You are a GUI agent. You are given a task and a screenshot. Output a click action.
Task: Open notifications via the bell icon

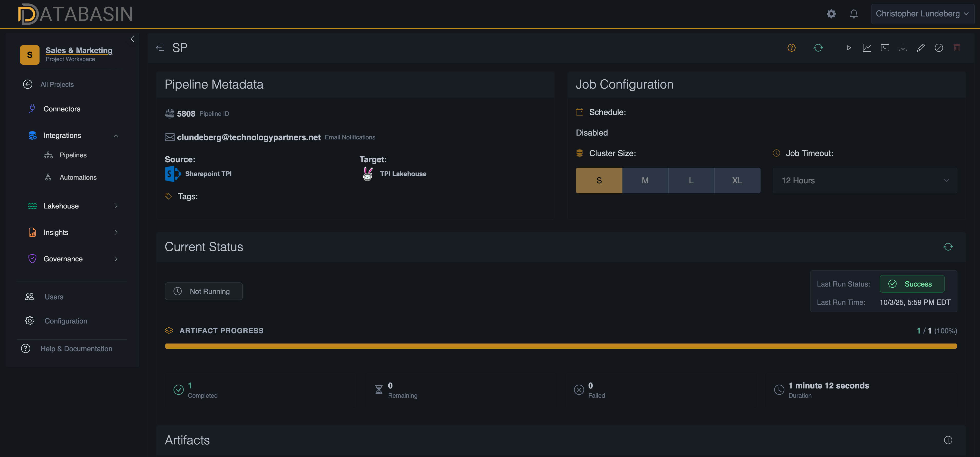(x=854, y=14)
